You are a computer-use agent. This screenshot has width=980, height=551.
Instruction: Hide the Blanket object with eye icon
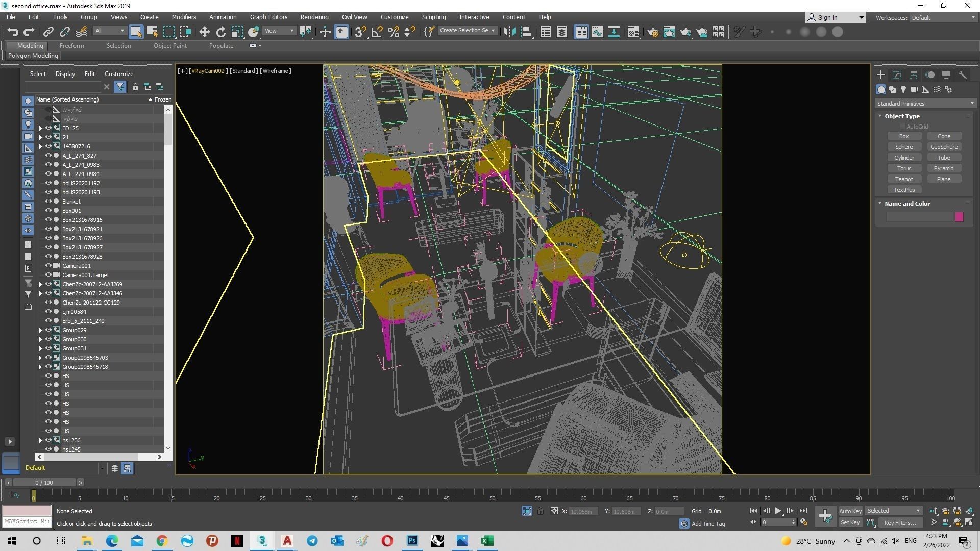pyautogui.click(x=48, y=202)
